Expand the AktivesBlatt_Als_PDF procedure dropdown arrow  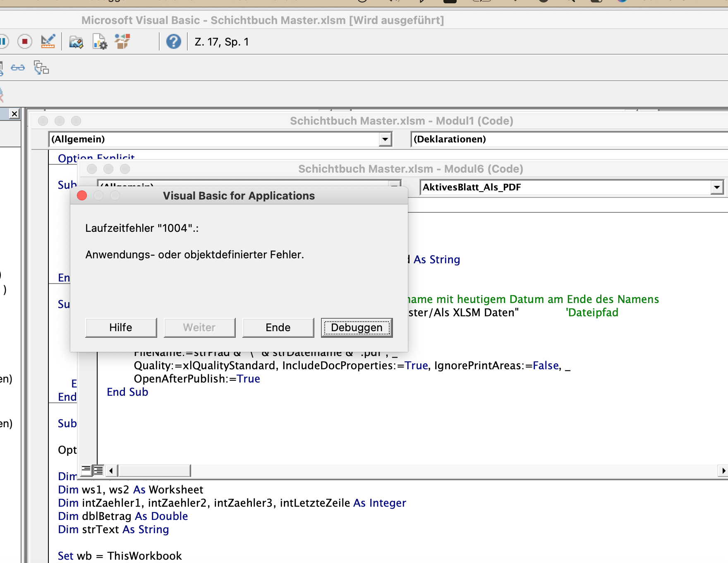click(717, 187)
